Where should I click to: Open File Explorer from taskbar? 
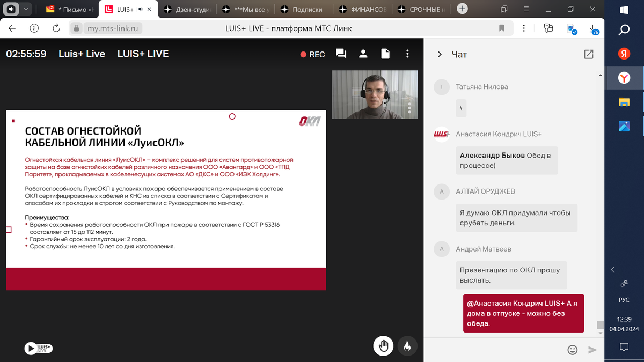point(624,102)
